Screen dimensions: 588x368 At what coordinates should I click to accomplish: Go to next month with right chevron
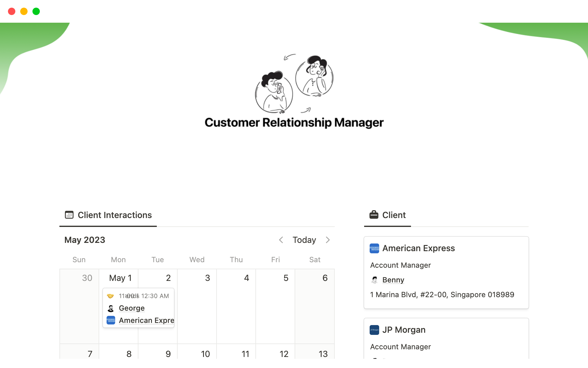(328, 240)
